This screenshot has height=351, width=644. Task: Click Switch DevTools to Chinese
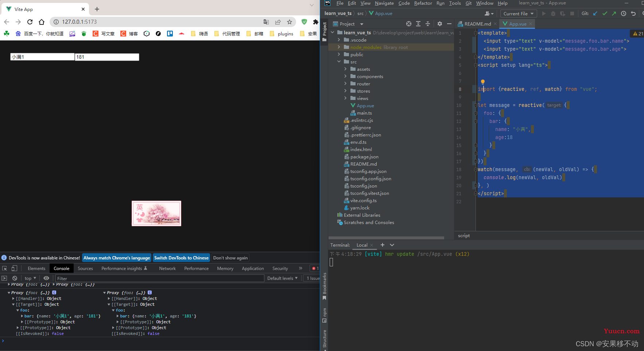(181, 258)
